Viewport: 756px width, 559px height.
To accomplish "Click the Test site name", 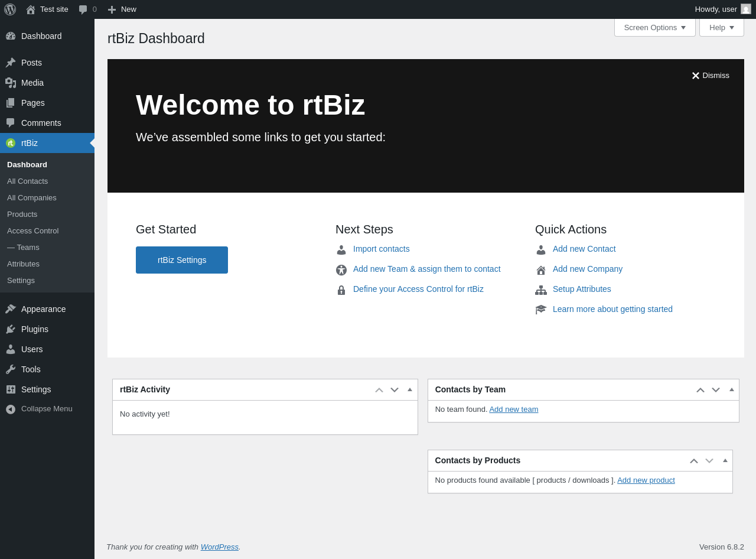I will coord(54,9).
